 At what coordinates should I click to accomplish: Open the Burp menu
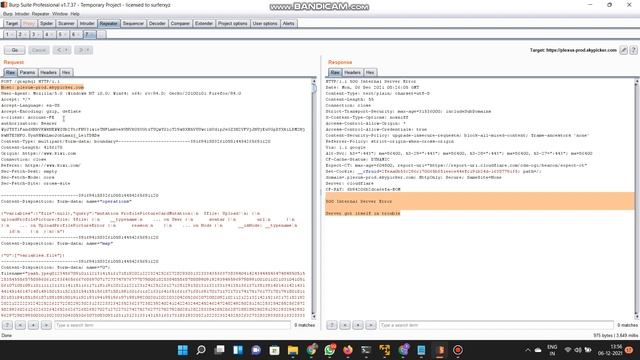8,14
